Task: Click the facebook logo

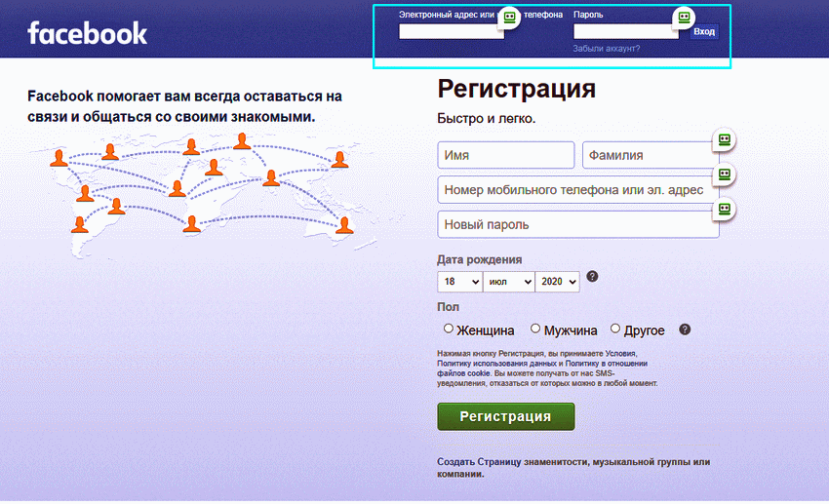Action: coord(87,33)
